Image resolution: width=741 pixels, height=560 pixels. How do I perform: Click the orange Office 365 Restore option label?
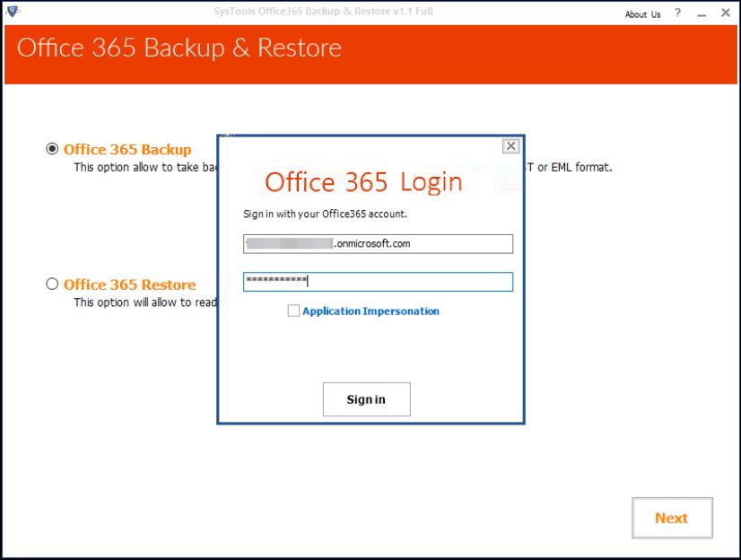[129, 284]
